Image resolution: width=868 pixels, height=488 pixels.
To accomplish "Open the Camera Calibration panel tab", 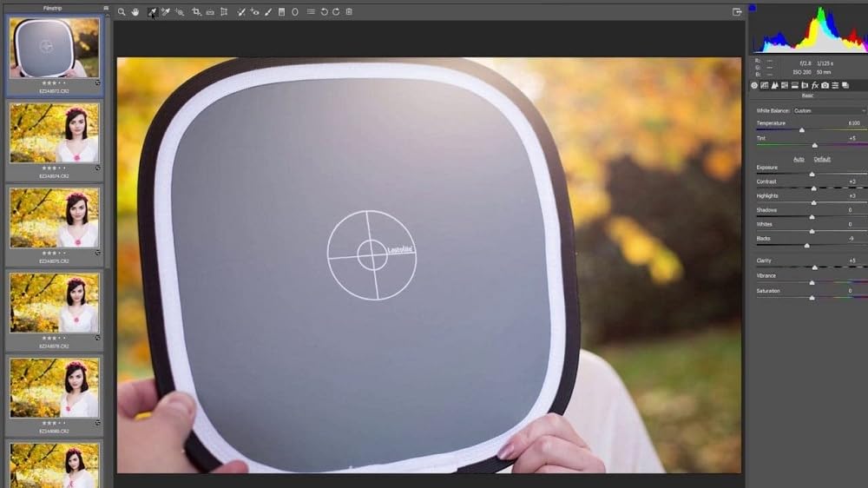I will point(825,85).
